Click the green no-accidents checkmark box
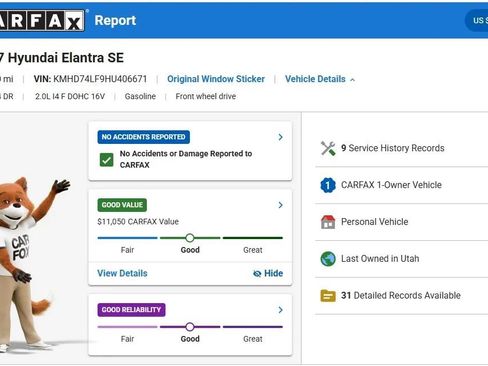The width and height of the screenshot is (488, 366). click(106, 160)
